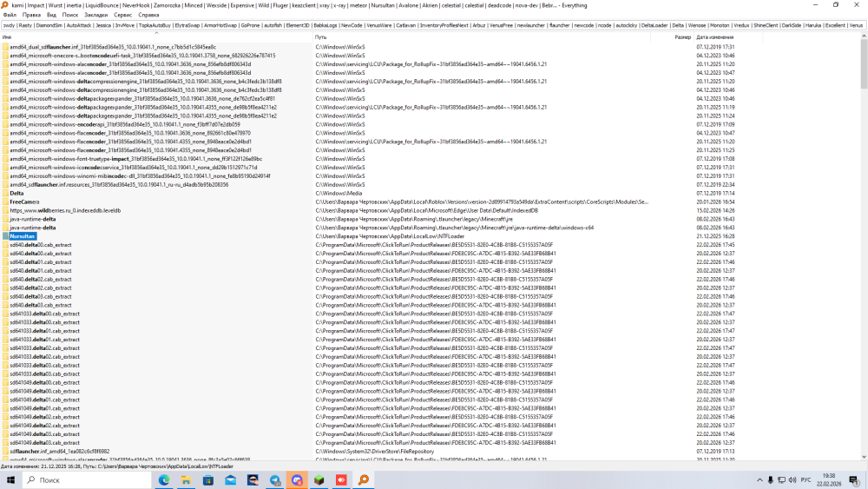
Task: Open Telegram from the taskbar
Action: 275,480
